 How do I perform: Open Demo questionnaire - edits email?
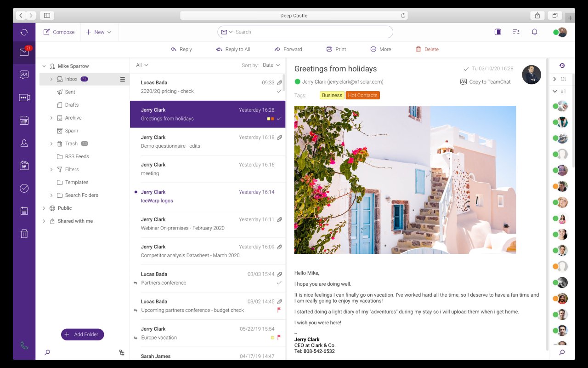pos(208,142)
